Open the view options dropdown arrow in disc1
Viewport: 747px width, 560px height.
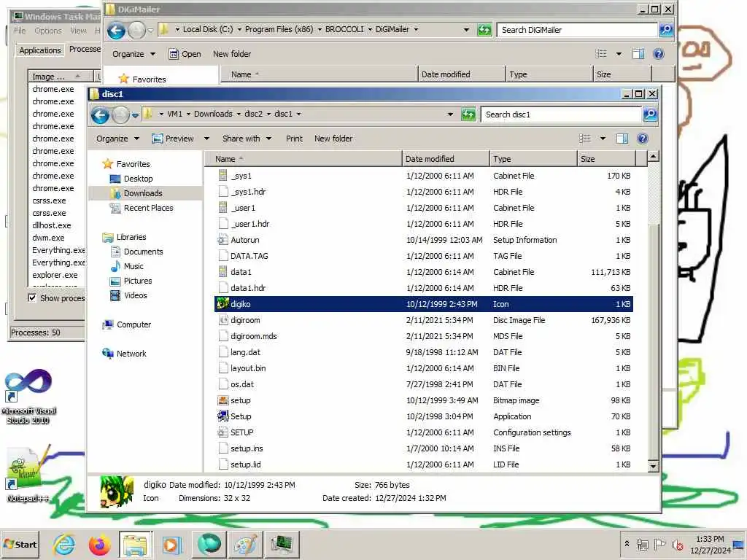click(x=603, y=139)
